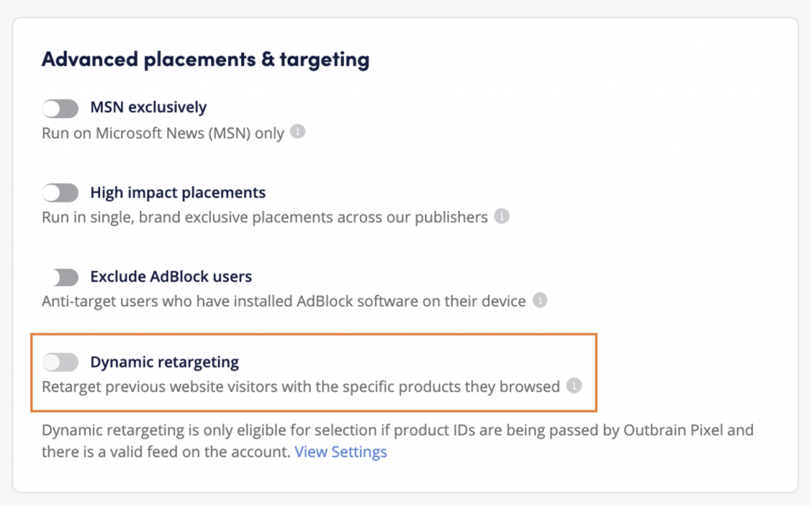Screen dimensions: 812x507
Task: Open info icon for High impact placements
Action: tap(501, 216)
